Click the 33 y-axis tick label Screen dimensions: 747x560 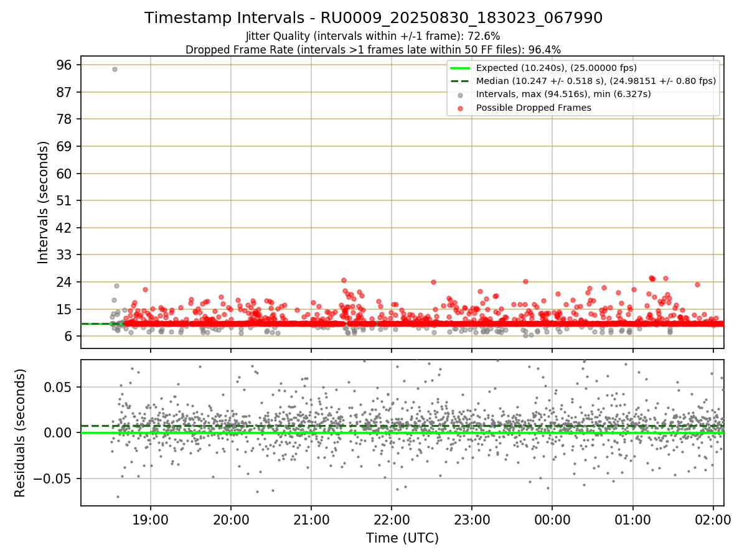[x=65, y=255]
